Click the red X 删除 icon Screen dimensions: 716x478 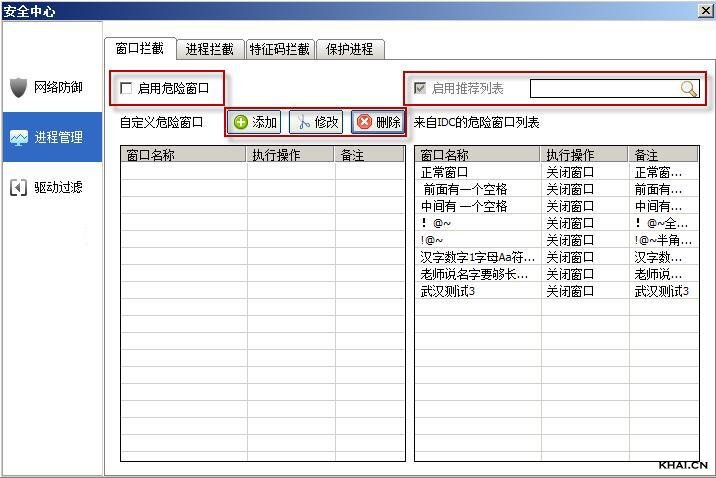click(364, 122)
